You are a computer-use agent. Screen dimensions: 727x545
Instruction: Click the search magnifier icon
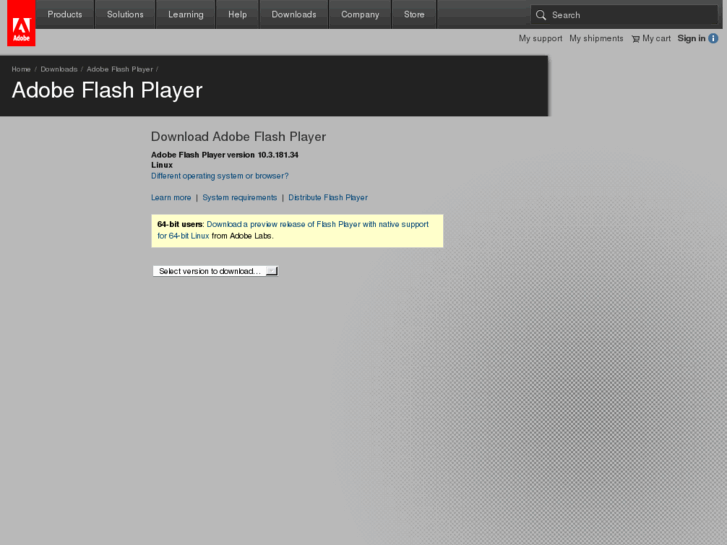click(541, 15)
